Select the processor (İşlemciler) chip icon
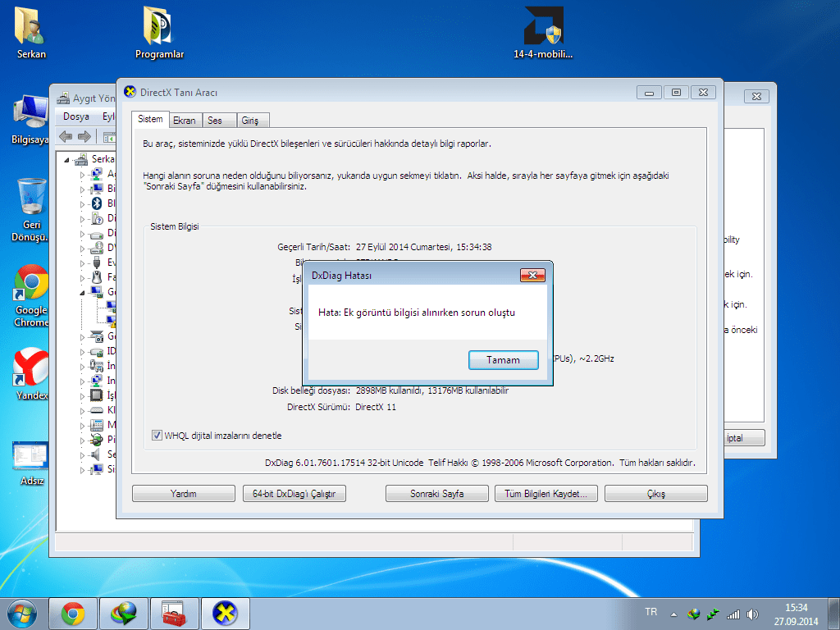The height and width of the screenshot is (630, 840). click(x=97, y=395)
